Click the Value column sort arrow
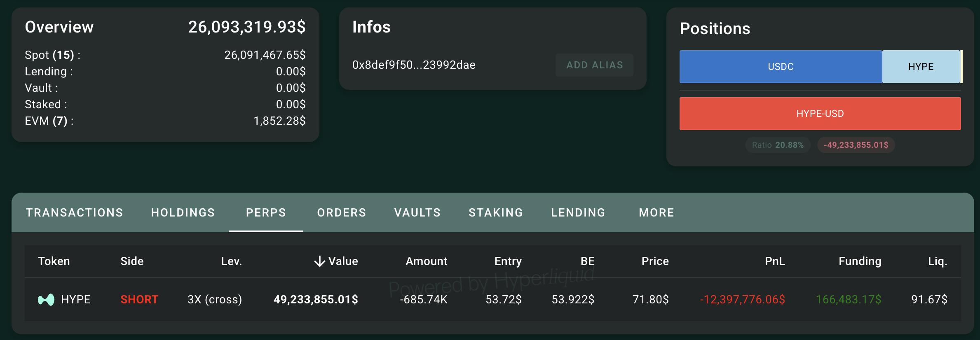Viewport: 980px width, 340px height. click(x=319, y=261)
